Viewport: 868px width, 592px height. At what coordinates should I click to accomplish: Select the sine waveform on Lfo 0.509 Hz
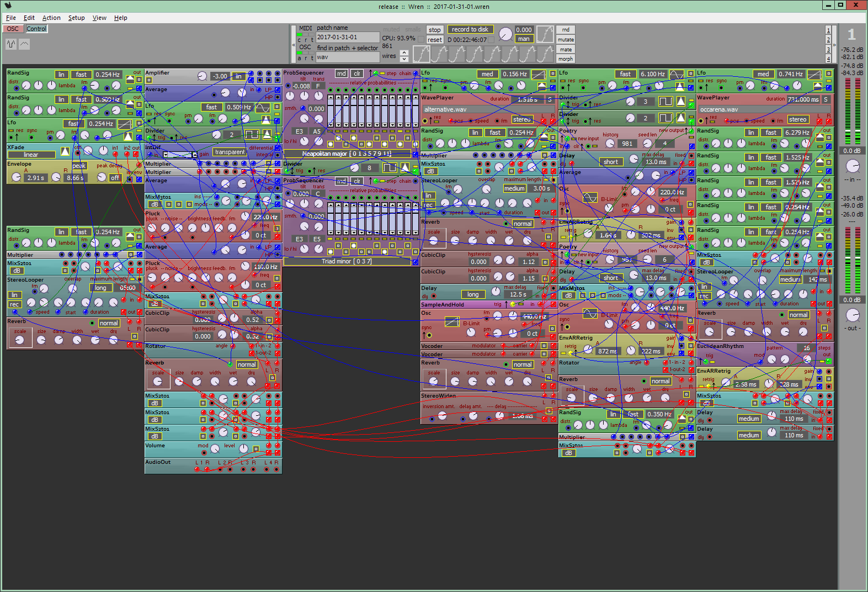(263, 107)
